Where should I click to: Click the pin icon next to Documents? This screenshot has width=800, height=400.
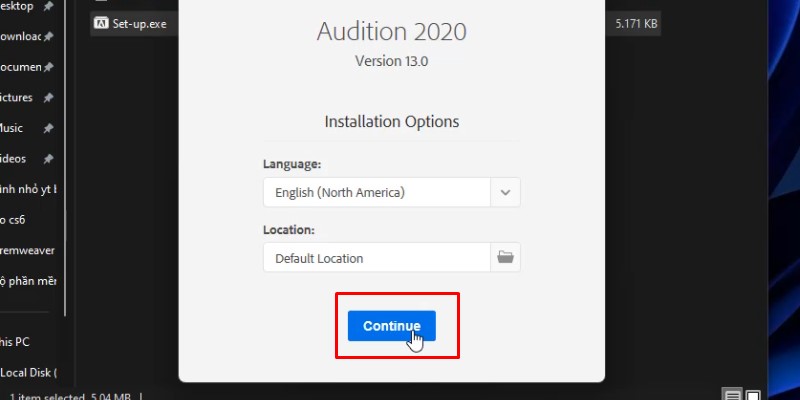click(49, 67)
